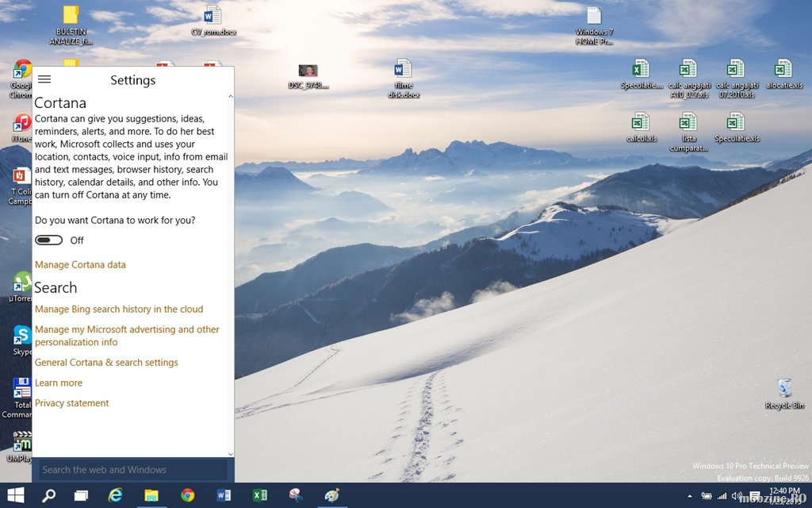Screen dimensions: 812x508
Task: Open Manage my Microsoft advertising personalization info
Action: 127,336
